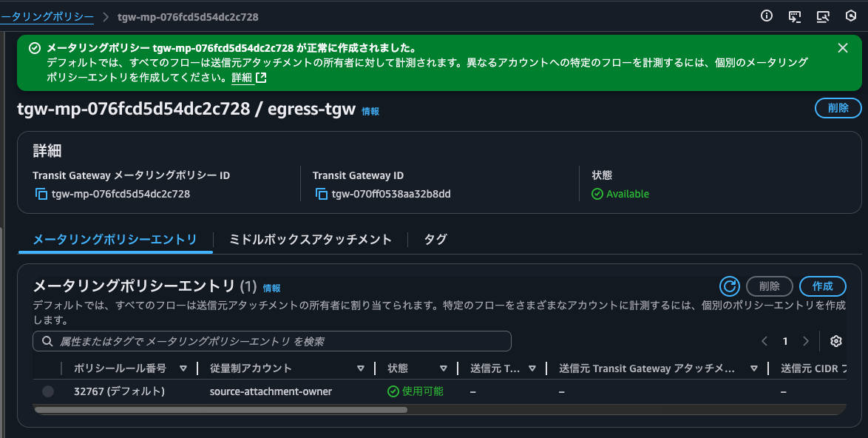This screenshot has width=868, height=438.
Task: Open the タグ tab
Action: click(435, 239)
